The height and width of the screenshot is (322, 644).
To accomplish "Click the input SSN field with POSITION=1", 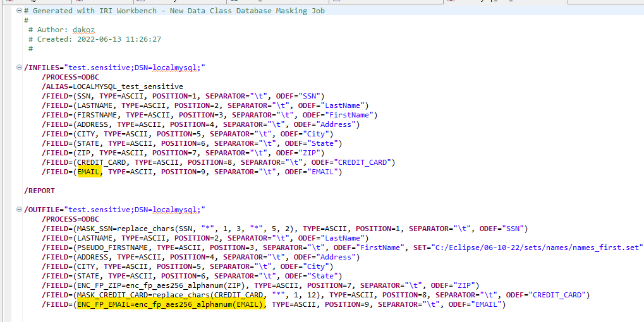I will (x=183, y=96).
